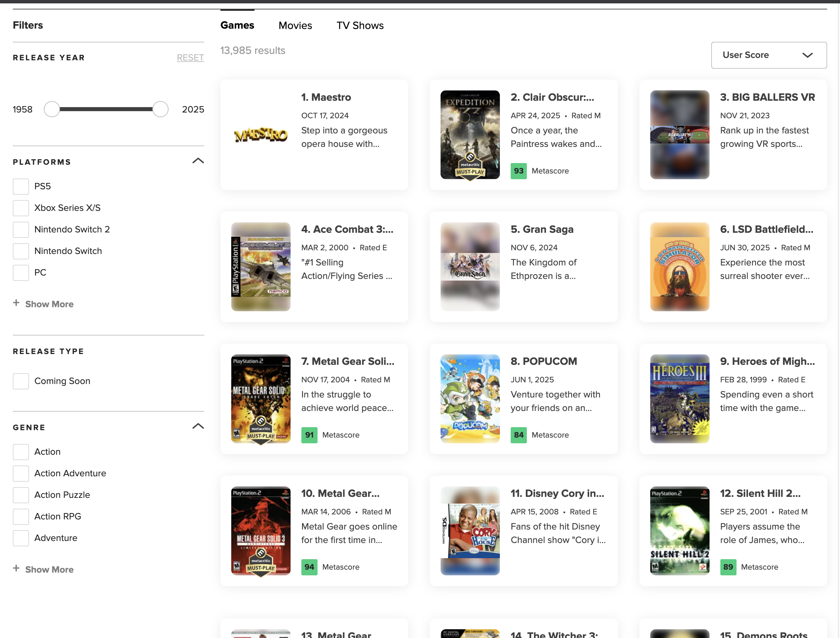Open the 8. POPUCOM title link

coord(544,361)
